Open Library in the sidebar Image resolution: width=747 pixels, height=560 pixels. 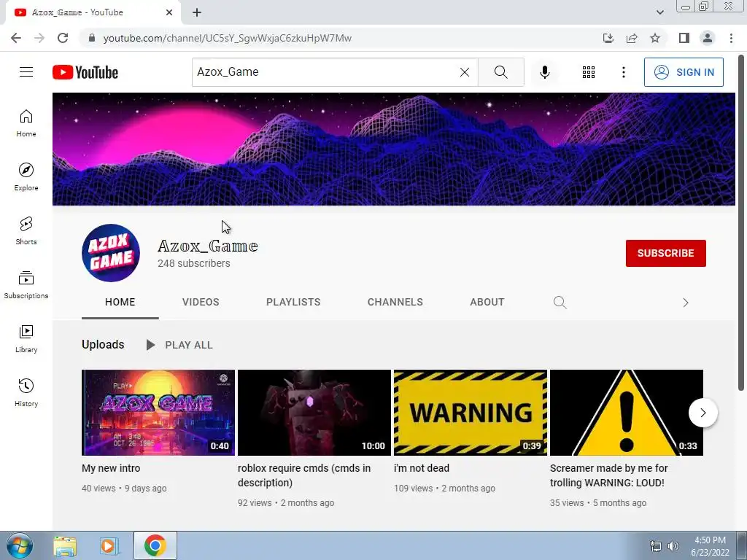26,338
